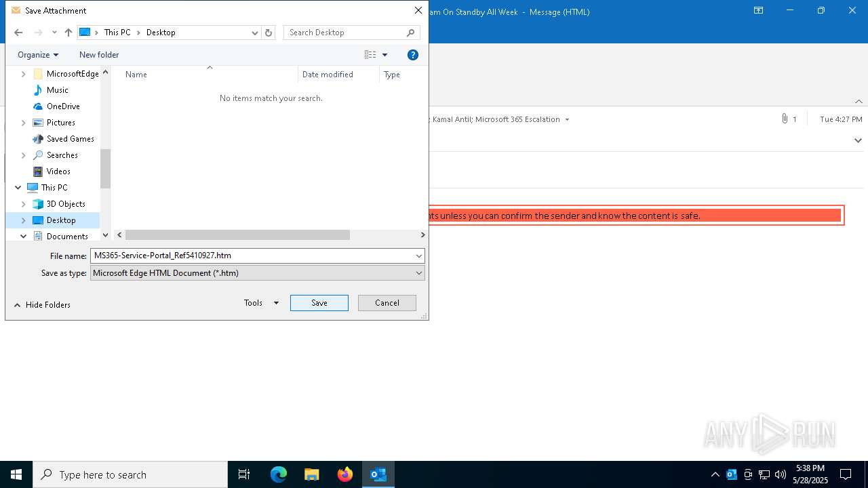This screenshot has height=488, width=868.
Task: Select Pictures in the navigation tree
Action: (61, 123)
